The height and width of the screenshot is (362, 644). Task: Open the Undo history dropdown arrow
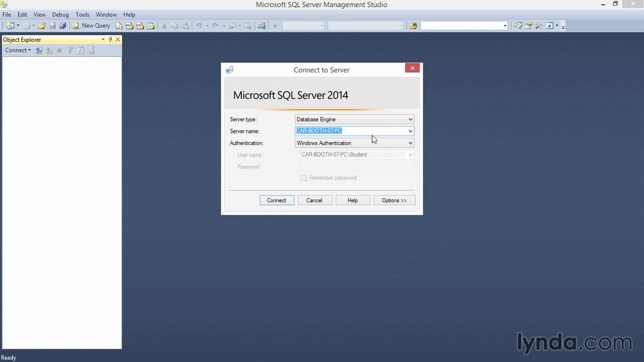pos(207,25)
